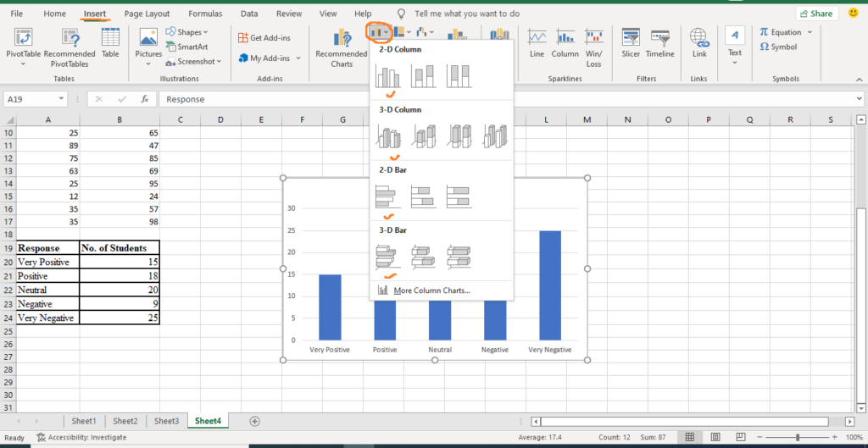Select 2-D 100% Stacked Column chart
868x448 pixels.
[459, 75]
